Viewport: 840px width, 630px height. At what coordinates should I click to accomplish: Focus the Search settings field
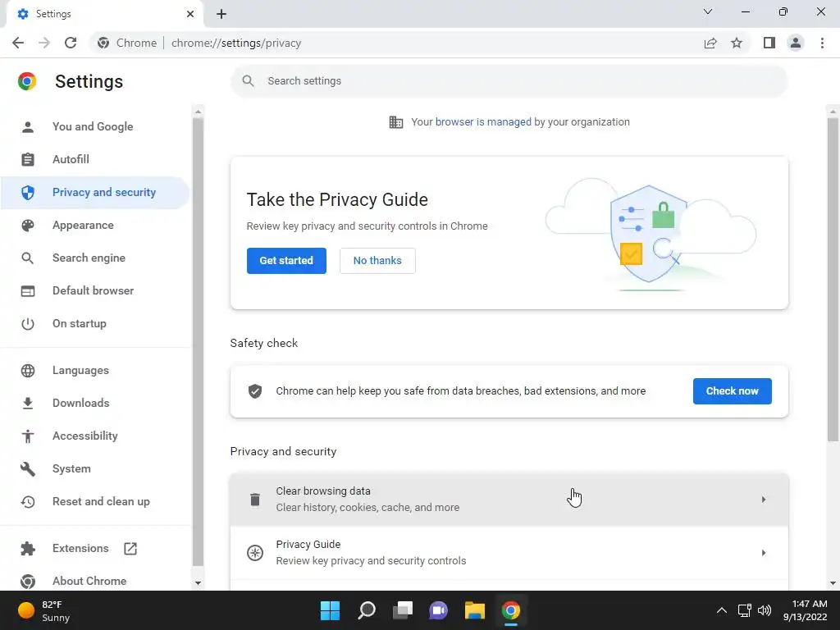click(x=509, y=81)
